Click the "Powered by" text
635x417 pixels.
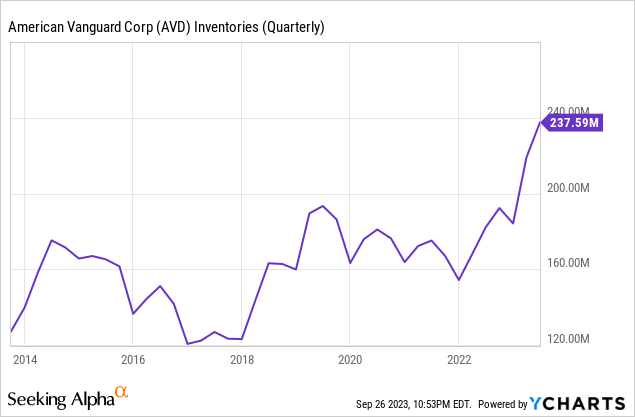click(x=502, y=404)
